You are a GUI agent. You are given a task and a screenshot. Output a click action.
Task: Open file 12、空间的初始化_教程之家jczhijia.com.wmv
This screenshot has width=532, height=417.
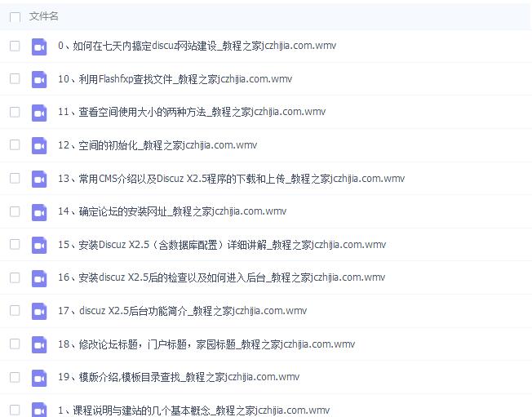coord(157,145)
